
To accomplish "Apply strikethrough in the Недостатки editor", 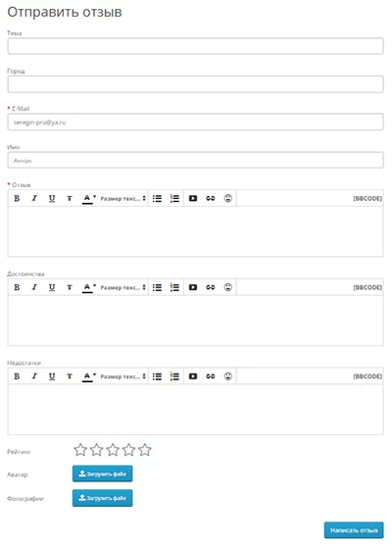I will 70,376.
